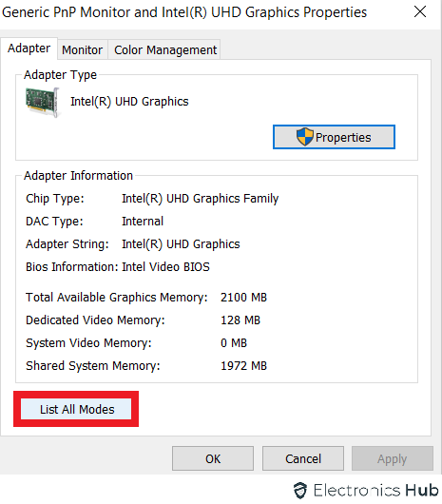Image resolution: width=442 pixels, height=504 pixels.
Task: Switch to the Color Management tab
Action: 165,49
